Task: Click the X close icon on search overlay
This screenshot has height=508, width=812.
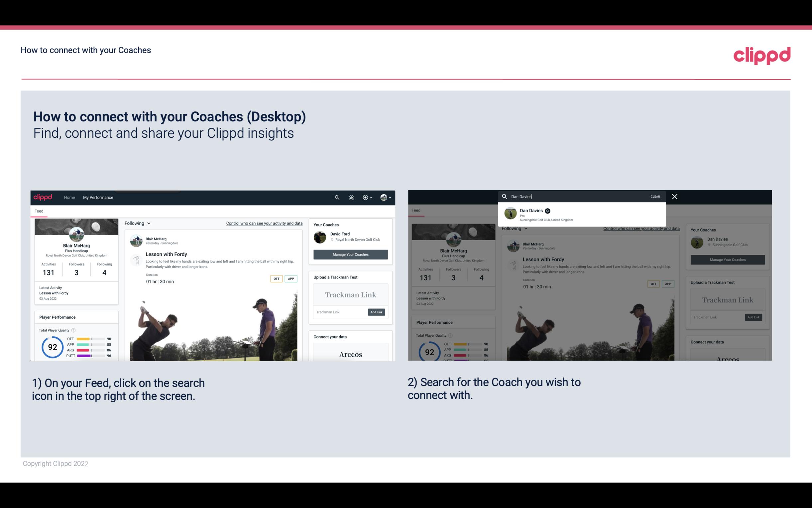Action: (x=674, y=196)
